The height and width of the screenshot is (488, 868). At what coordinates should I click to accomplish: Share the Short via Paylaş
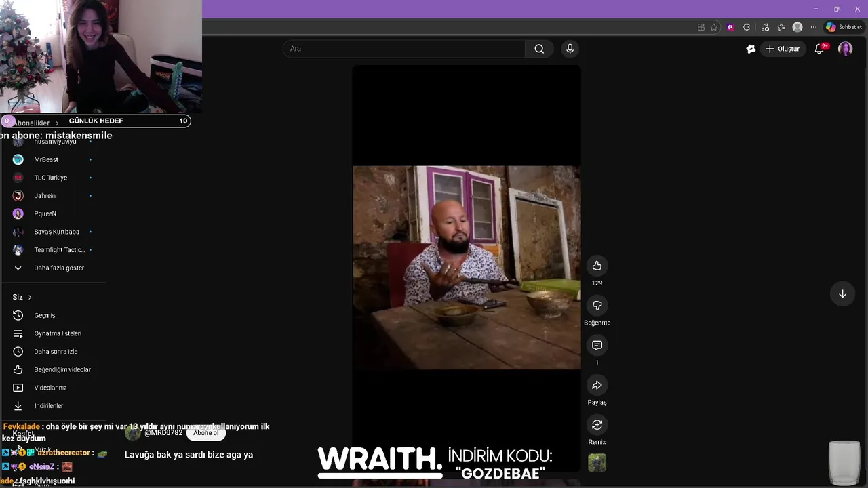tap(597, 385)
